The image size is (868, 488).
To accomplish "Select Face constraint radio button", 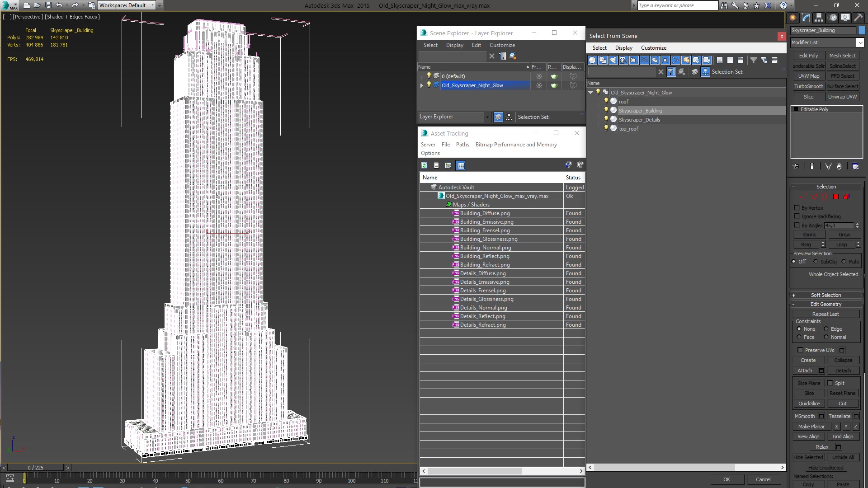I will pyautogui.click(x=799, y=337).
